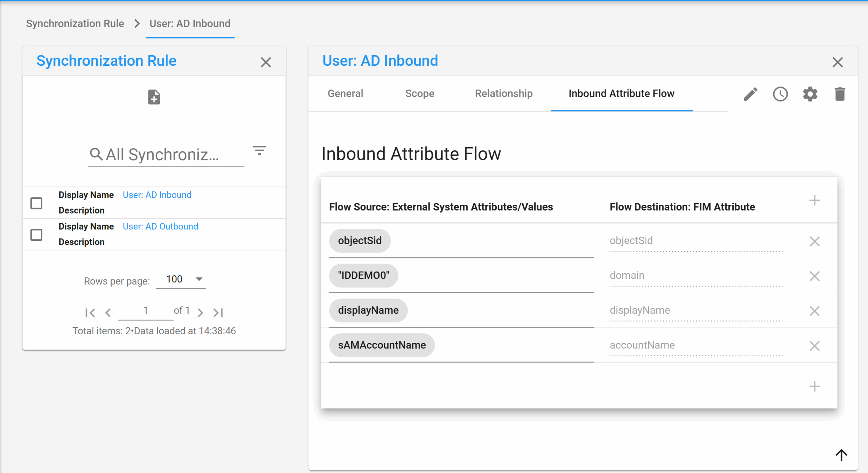The width and height of the screenshot is (868, 473).
Task: Go to the next page chevron
Action: pyautogui.click(x=200, y=312)
